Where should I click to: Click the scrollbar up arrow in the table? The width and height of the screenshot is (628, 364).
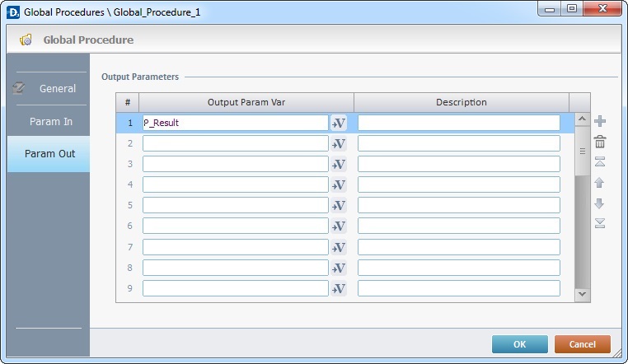[583, 119]
